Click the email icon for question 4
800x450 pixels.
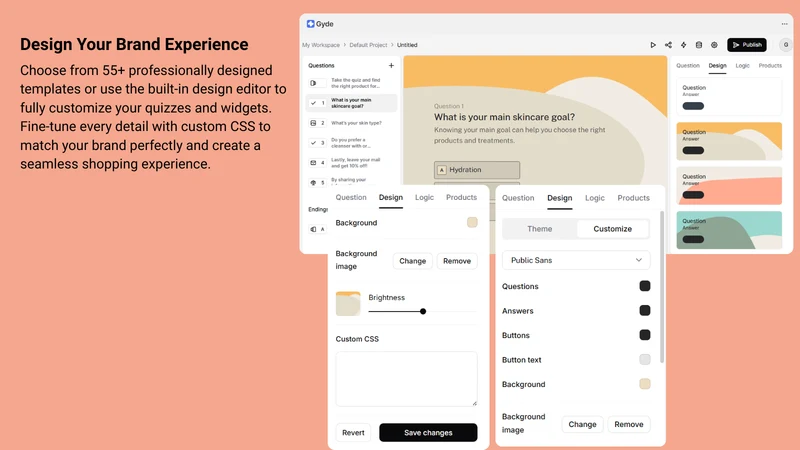[x=313, y=163]
